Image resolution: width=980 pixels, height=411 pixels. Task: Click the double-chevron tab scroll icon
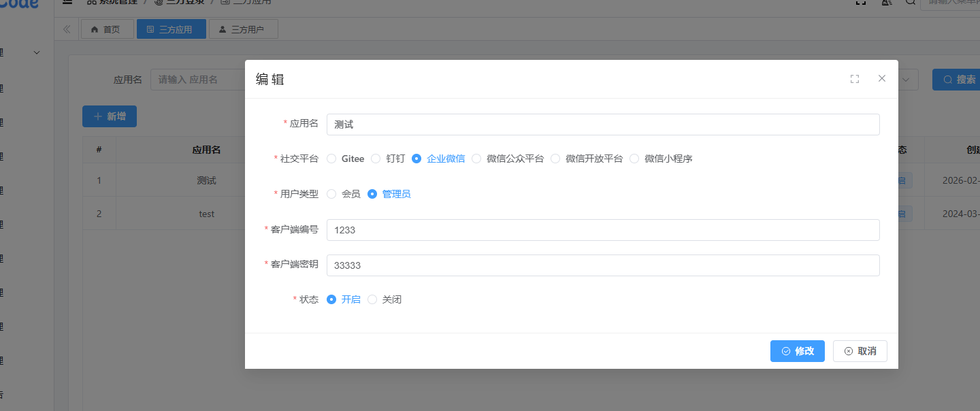(x=67, y=29)
